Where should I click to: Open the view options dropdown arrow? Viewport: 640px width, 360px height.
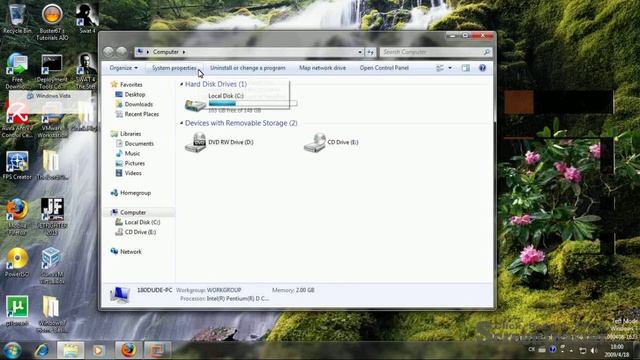tap(450, 68)
